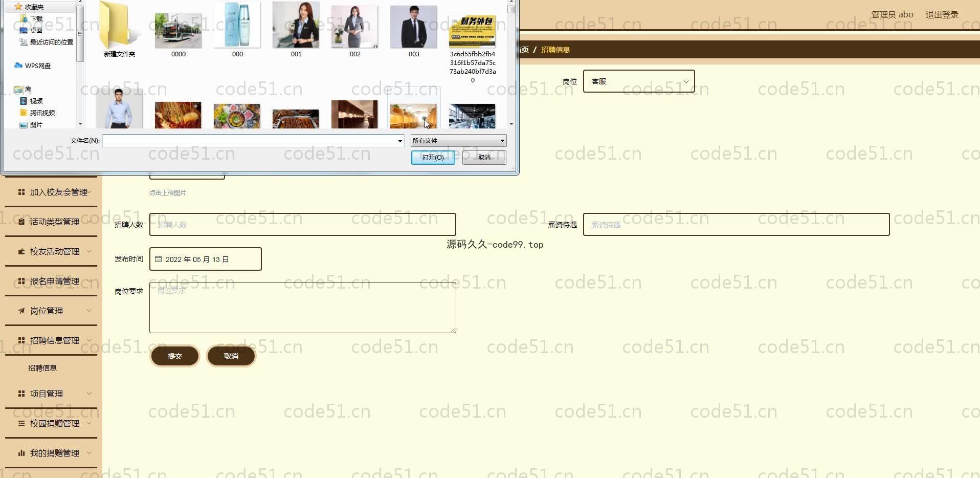Click the 薪资待遇 input field
The height and width of the screenshot is (478, 980).
736,224
